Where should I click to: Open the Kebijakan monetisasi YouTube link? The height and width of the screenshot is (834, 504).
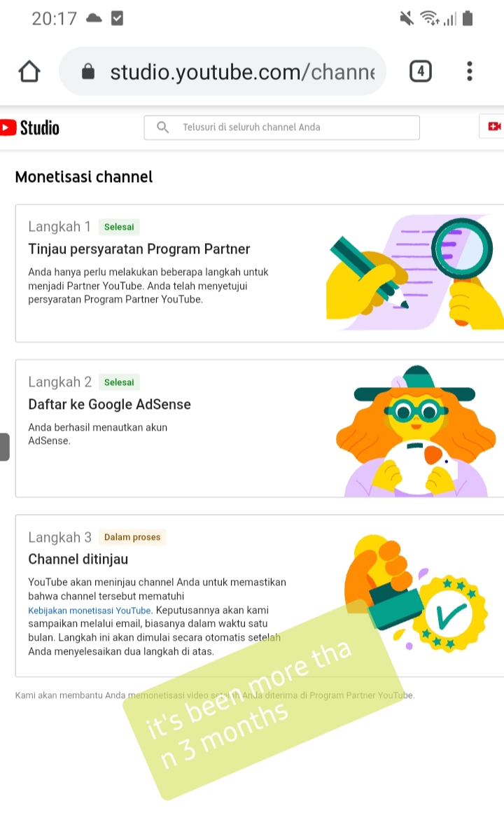[90, 611]
